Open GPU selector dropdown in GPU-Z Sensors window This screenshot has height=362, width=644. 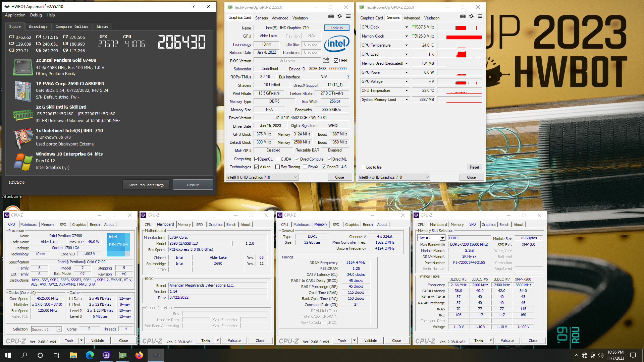click(394, 177)
